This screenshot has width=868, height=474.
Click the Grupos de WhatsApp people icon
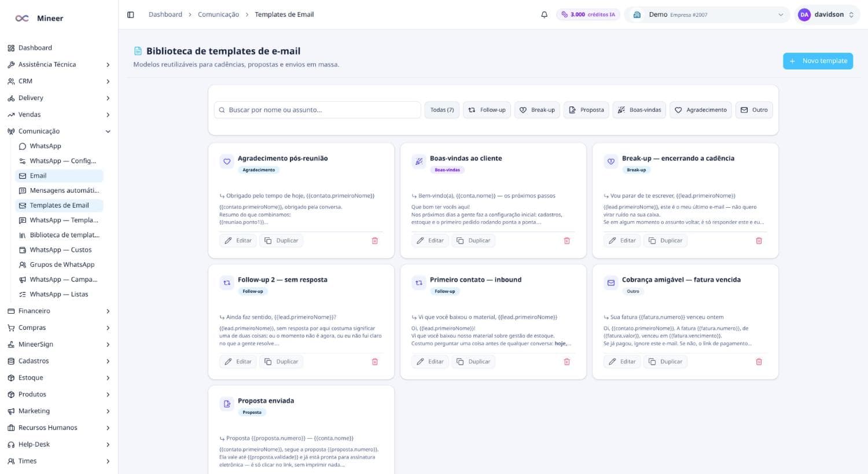tap(23, 265)
